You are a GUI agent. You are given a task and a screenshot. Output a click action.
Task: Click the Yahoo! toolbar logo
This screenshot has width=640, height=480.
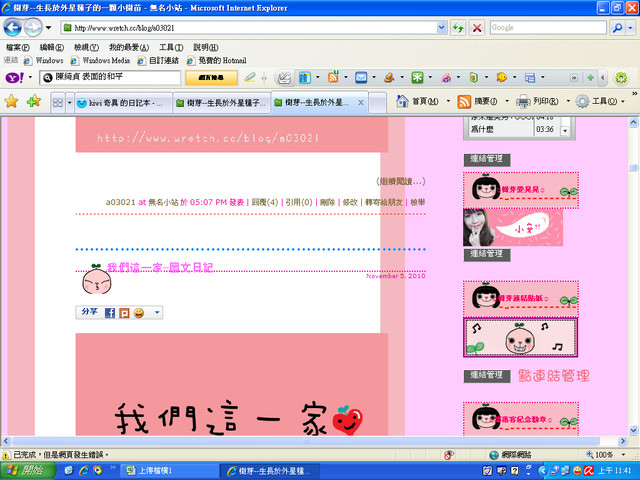15,77
